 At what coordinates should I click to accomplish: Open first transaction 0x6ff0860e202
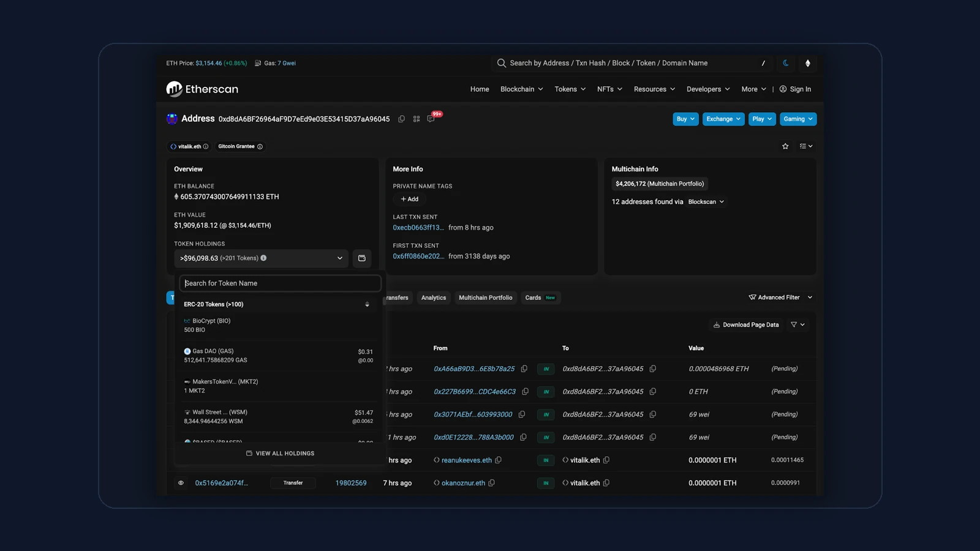[x=418, y=256]
